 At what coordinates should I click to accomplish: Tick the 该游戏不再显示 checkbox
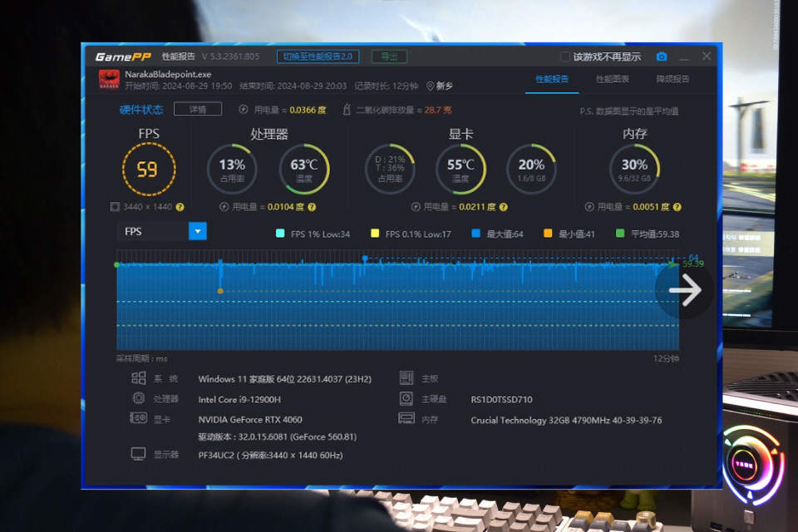coord(564,57)
